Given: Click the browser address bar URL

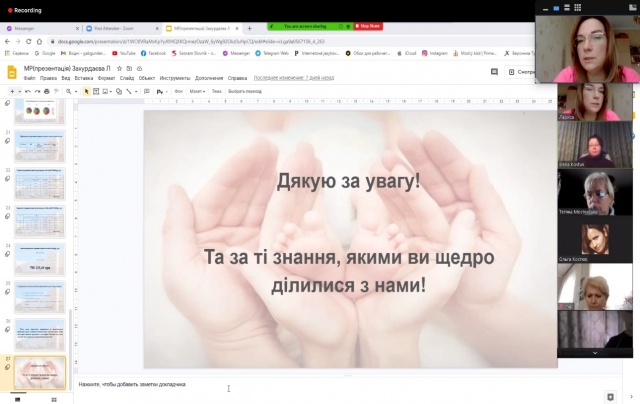Looking at the screenshot, I should pyautogui.click(x=191, y=42).
